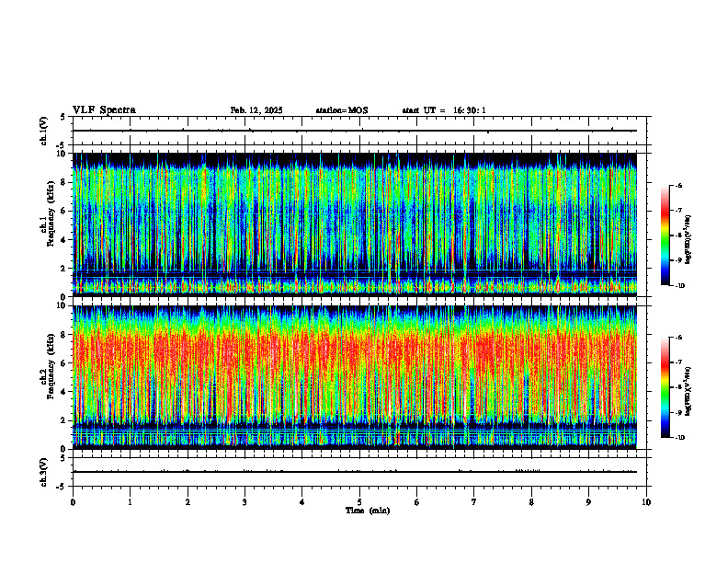Screen dimensions: 728x563
Task: Click the ch.1 spectrogram color bar
Action: coord(665,236)
